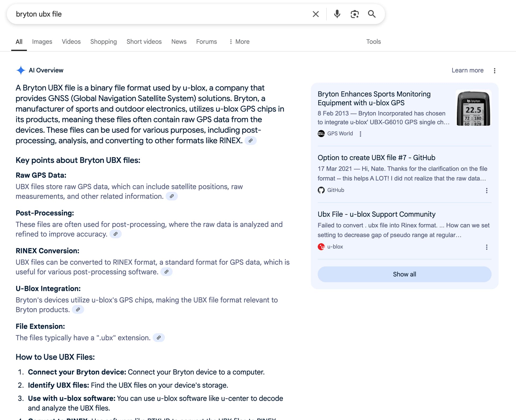This screenshot has height=420, width=516.
Task: Open Option to create UBX file #7 GitHub link
Action: (376, 158)
